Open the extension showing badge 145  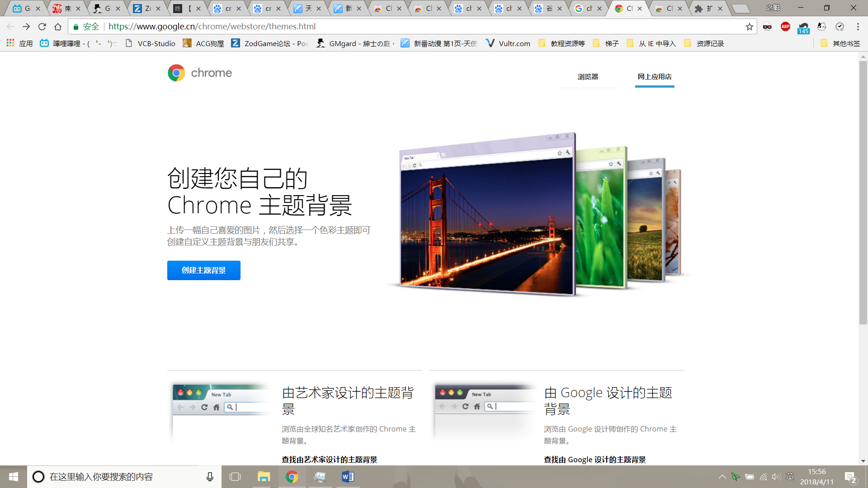click(803, 28)
